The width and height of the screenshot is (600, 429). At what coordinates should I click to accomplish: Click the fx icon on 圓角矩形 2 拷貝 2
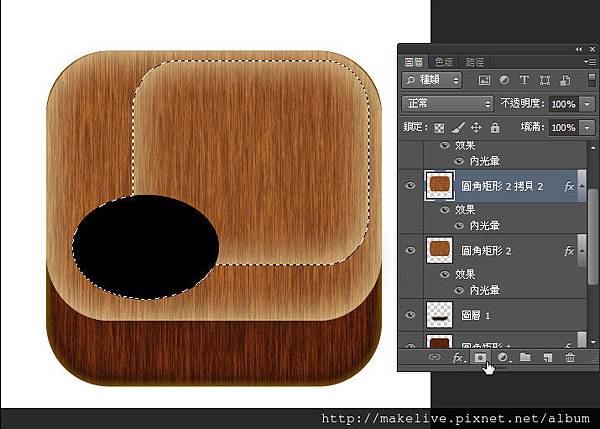(569, 186)
